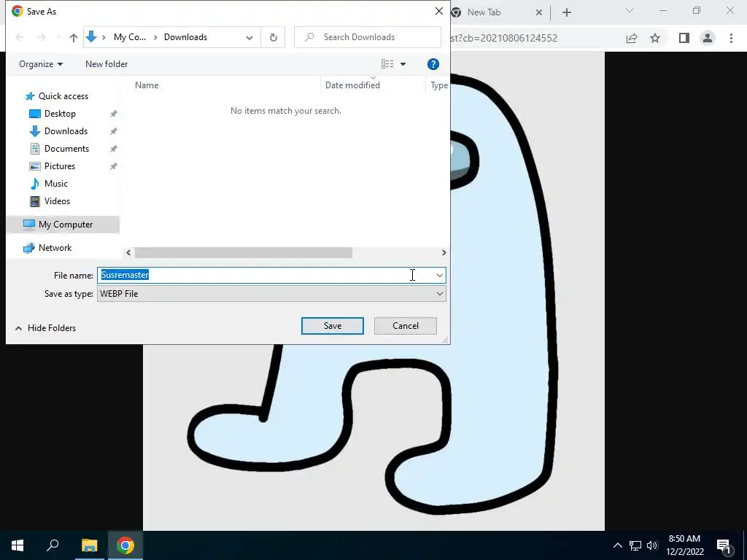747x560 pixels.
Task: Open the volume tray icon
Action: pos(652,545)
